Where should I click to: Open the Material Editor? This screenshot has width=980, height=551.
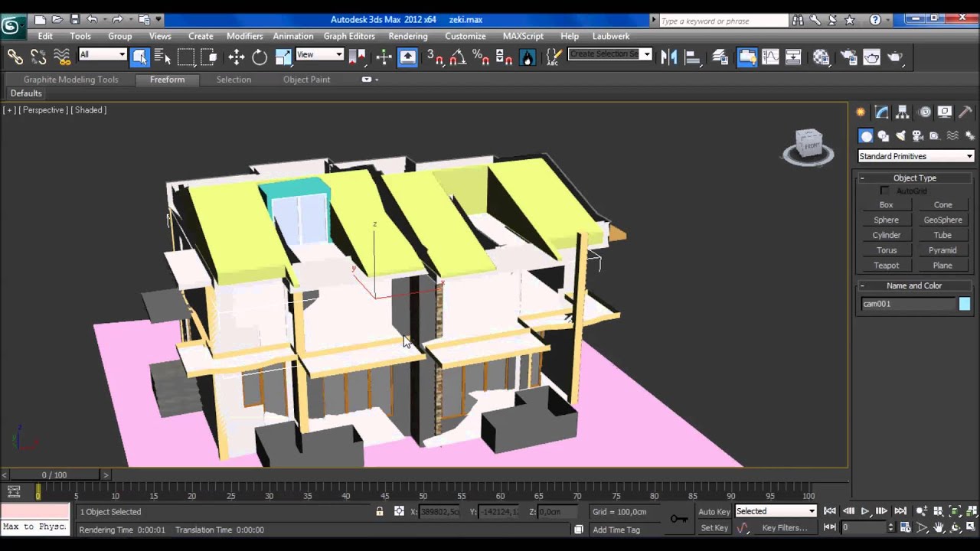(x=822, y=57)
